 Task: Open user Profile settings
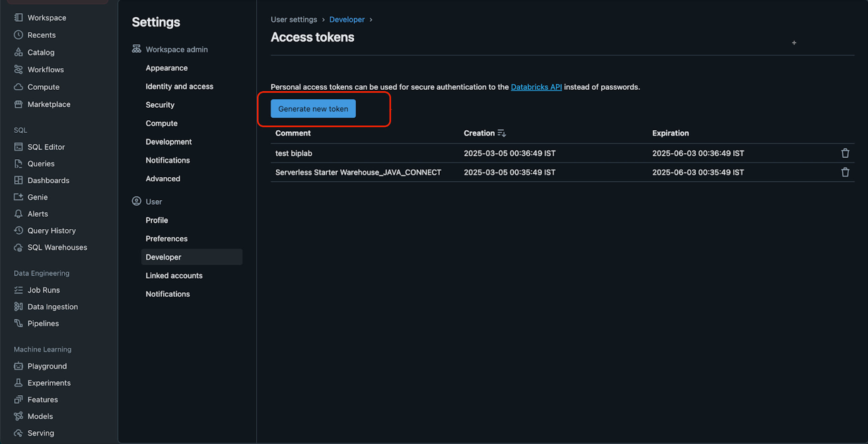157,220
